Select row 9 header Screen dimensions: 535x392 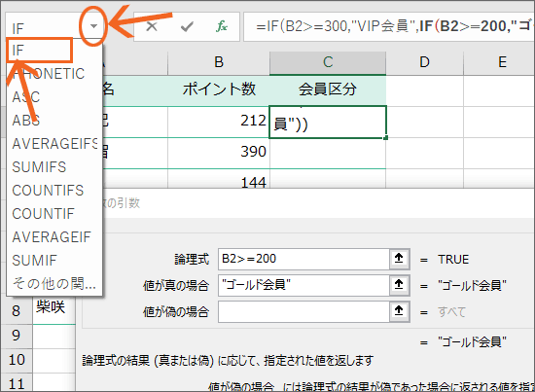(x=16, y=336)
